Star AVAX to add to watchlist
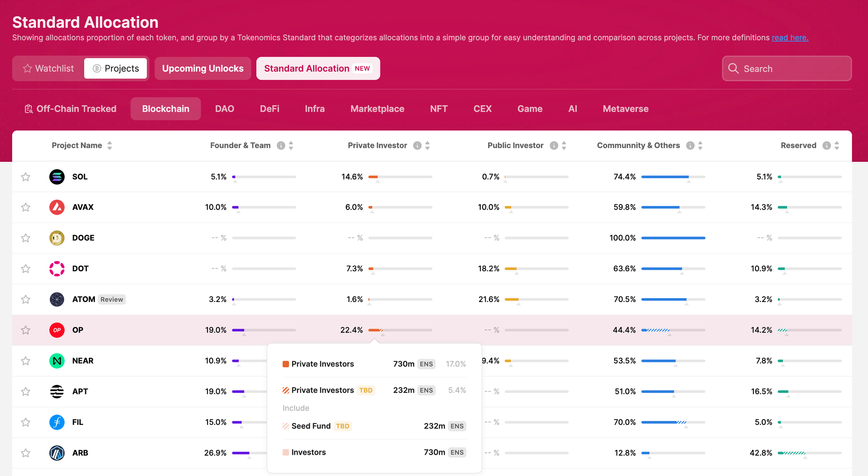 (x=26, y=207)
